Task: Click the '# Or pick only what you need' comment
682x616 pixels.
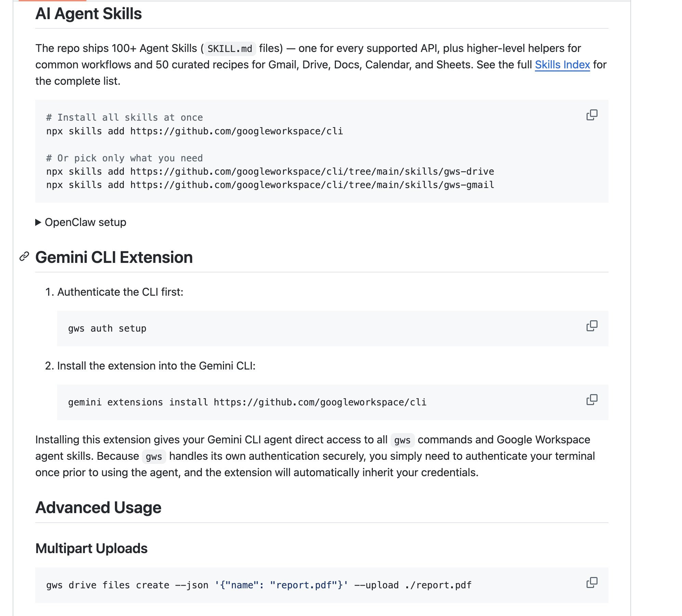Action: tap(124, 158)
